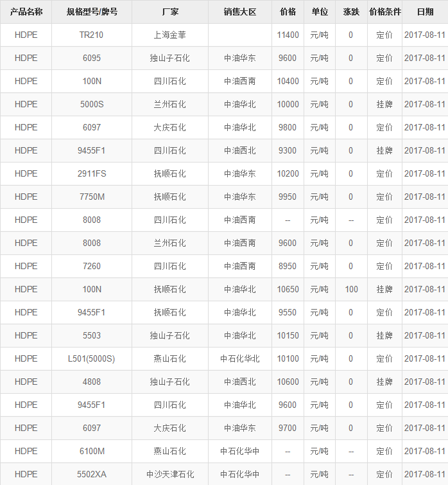Click 元/吨 in the 2911FS row

coord(319,174)
